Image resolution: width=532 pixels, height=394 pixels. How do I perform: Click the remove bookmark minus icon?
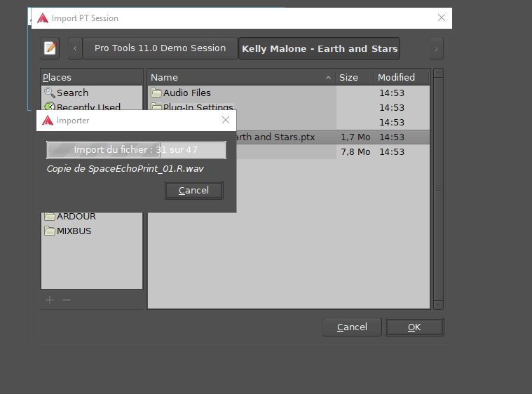click(67, 300)
